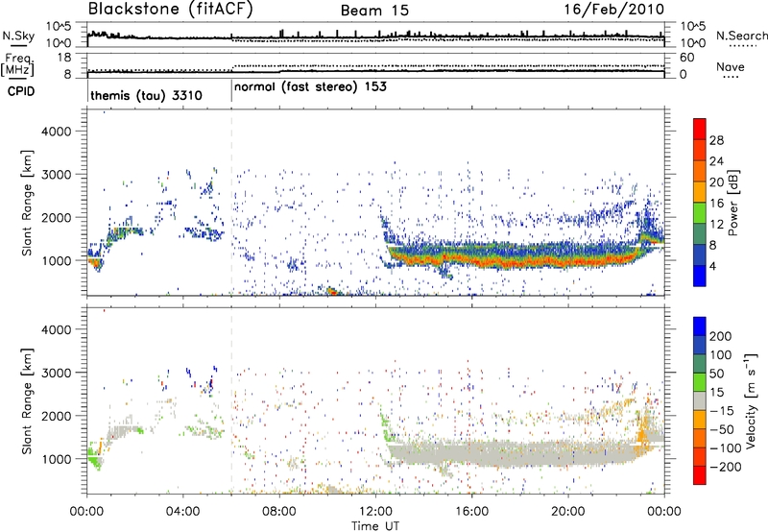
Task: Click the gray segment of the velocity colorbar
Action: (700, 400)
